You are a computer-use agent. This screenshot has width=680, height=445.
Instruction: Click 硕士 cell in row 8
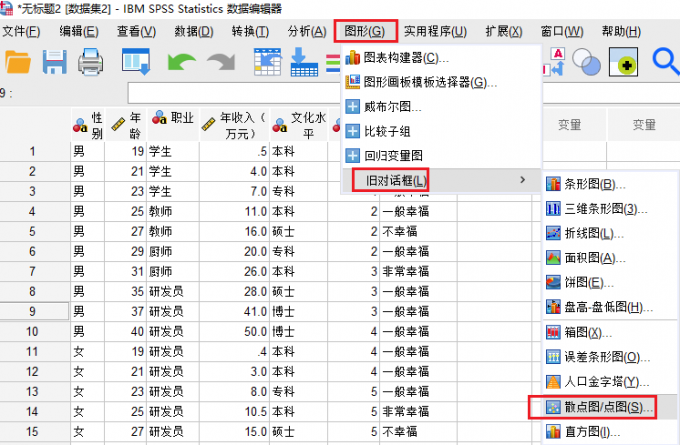click(298, 291)
